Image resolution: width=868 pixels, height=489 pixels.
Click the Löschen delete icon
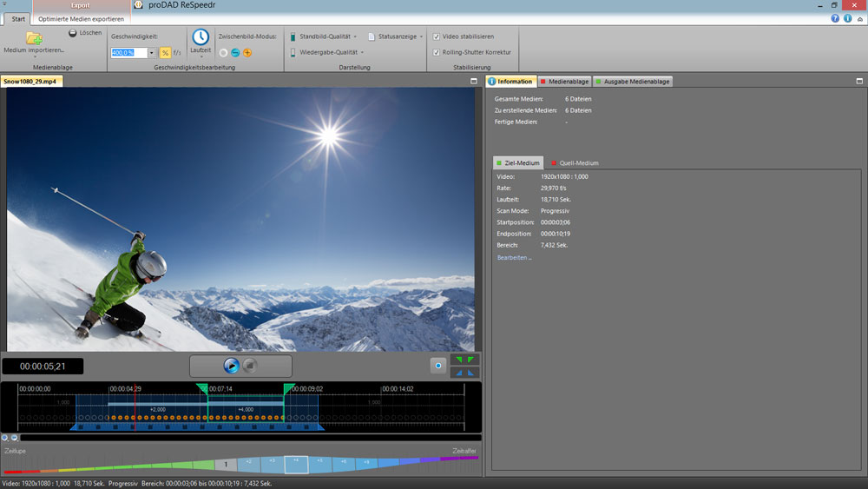(x=73, y=33)
